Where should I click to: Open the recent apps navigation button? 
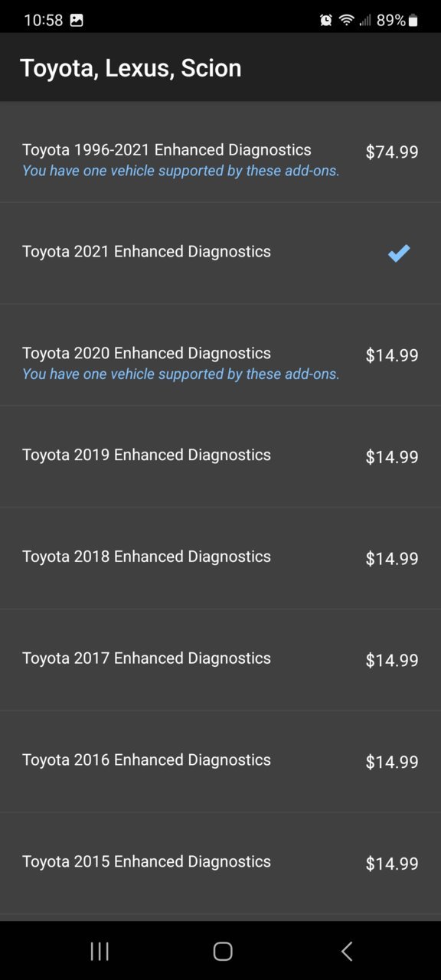(100, 951)
